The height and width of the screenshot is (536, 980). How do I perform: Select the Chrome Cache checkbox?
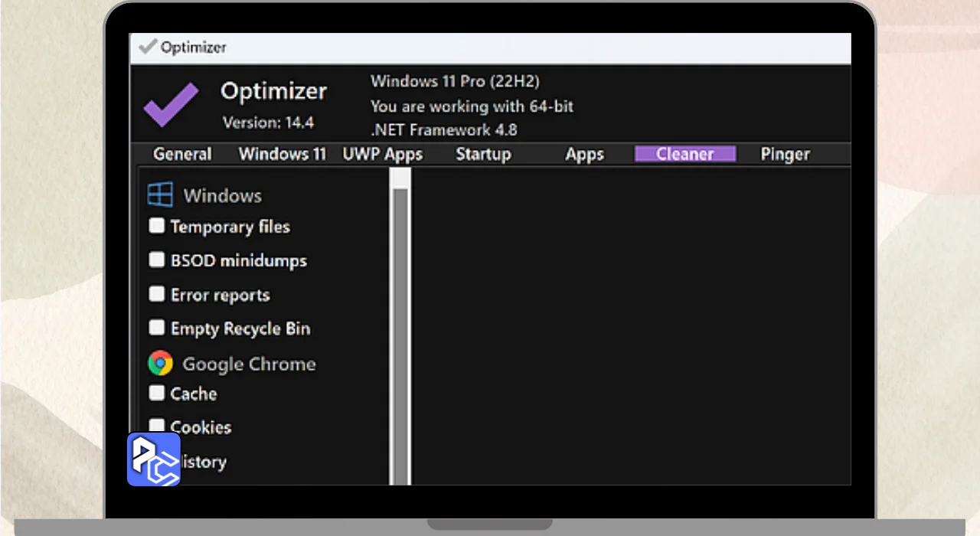click(157, 394)
